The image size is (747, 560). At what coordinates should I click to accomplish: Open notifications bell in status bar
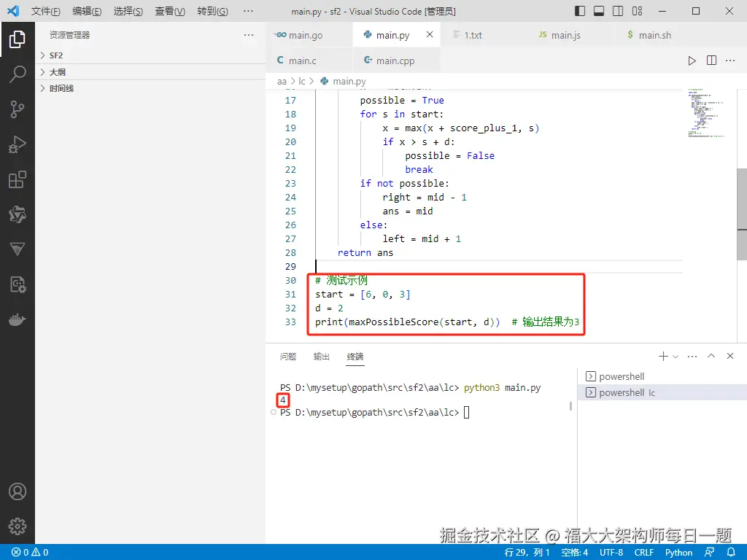731,553
